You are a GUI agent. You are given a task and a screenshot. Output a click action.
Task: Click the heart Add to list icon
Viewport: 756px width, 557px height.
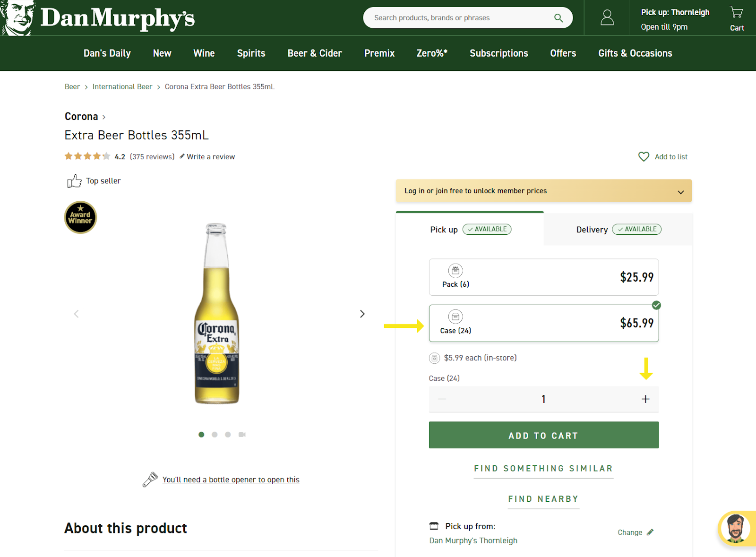coord(644,157)
